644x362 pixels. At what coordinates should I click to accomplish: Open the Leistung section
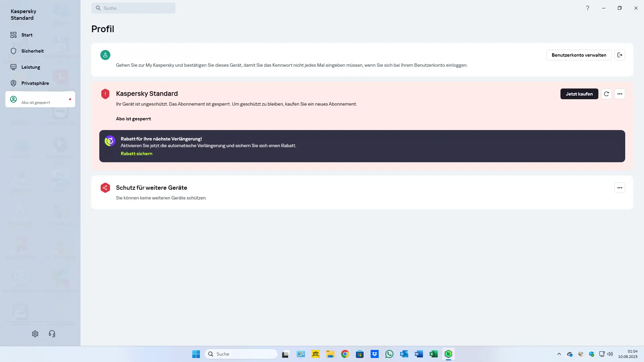[x=31, y=67]
